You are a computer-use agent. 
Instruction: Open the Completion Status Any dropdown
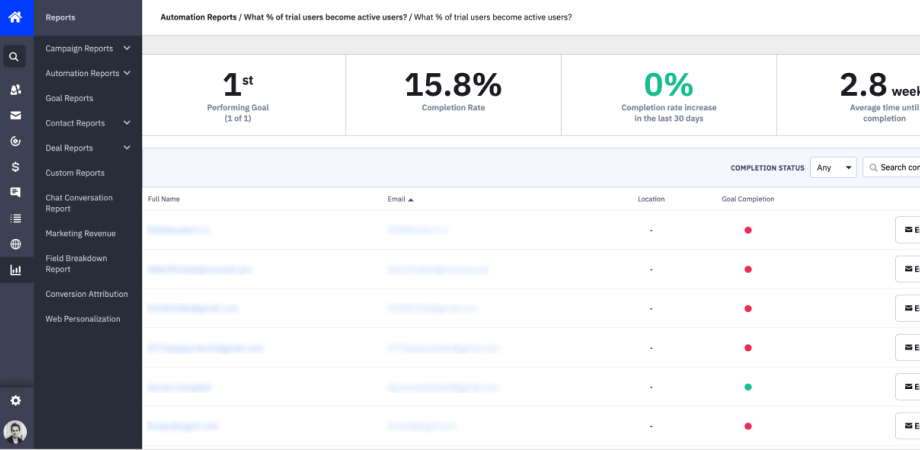pos(833,167)
